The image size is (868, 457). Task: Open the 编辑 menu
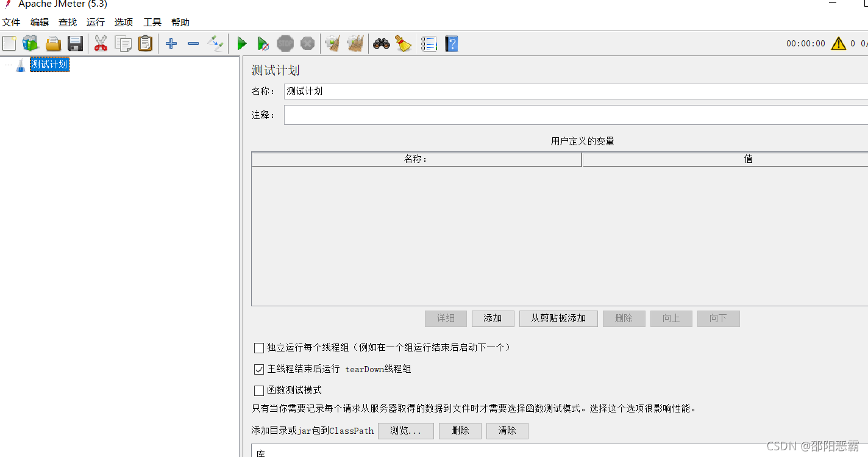click(40, 22)
